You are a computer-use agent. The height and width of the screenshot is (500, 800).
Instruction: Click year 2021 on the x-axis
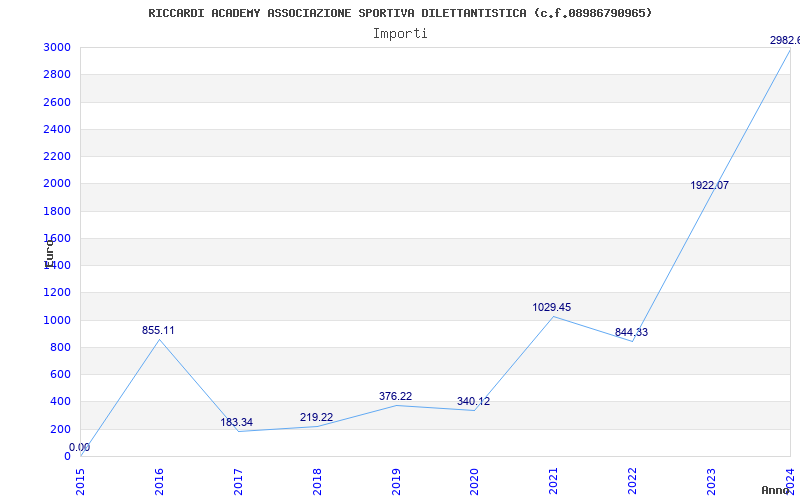(553, 480)
